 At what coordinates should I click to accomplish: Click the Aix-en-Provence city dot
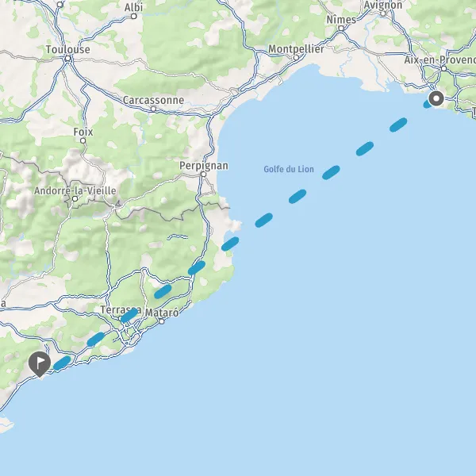[x=443, y=68]
